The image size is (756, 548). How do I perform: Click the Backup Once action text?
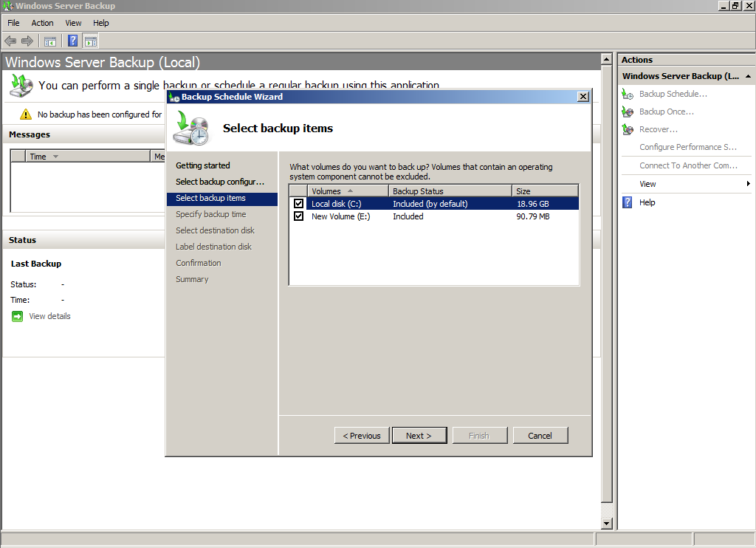click(x=667, y=112)
